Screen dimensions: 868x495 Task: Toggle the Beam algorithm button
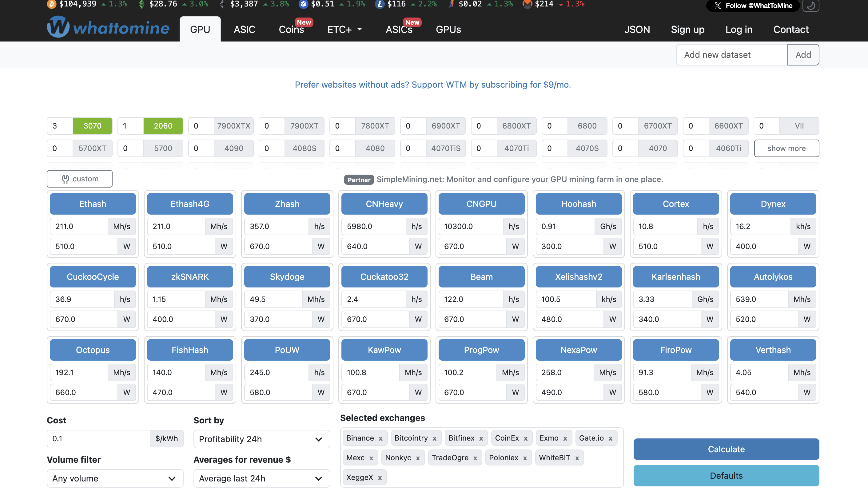tap(482, 277)
